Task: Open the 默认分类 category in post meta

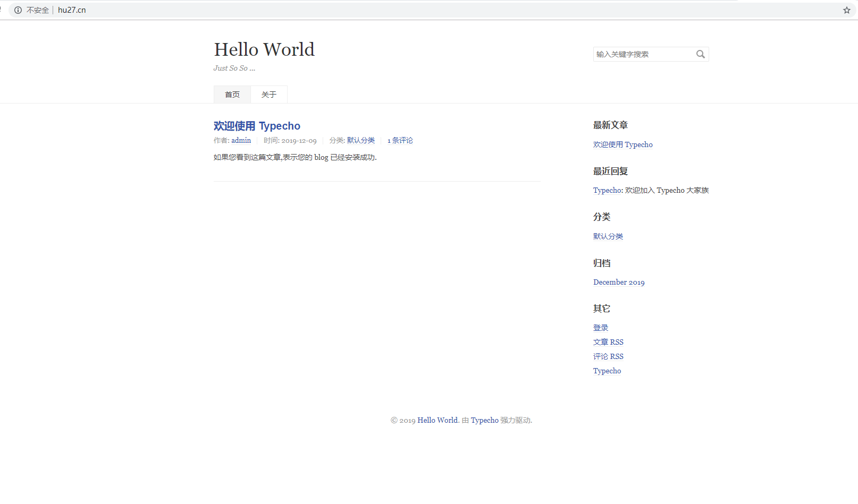Action: [x=361, y=140]
